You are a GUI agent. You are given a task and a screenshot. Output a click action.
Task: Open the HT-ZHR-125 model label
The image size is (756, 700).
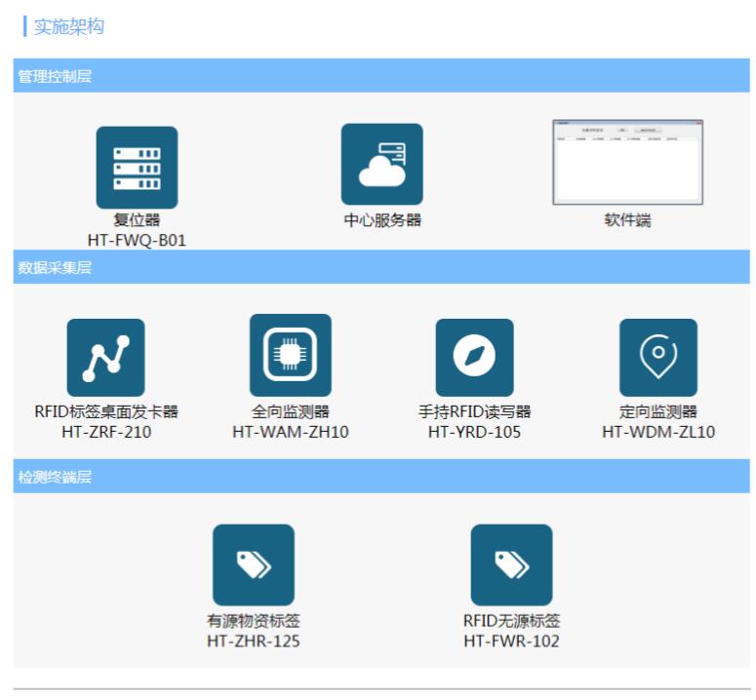[254, 642]
